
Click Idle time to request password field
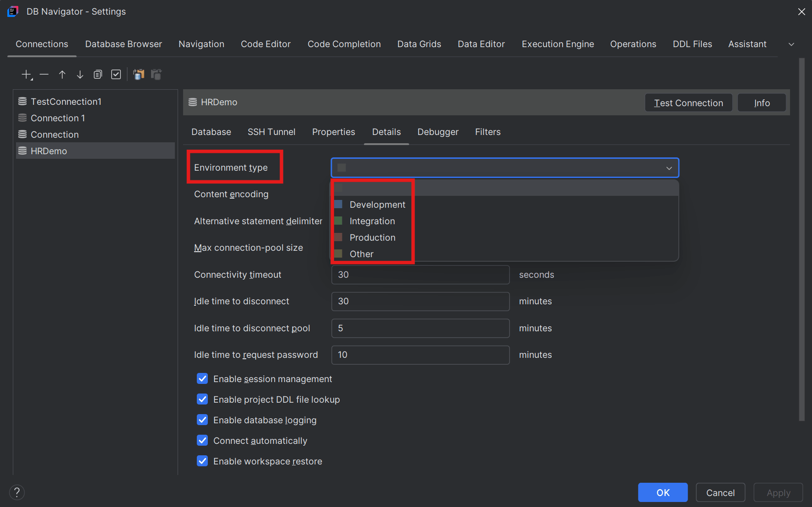(421, 355)
